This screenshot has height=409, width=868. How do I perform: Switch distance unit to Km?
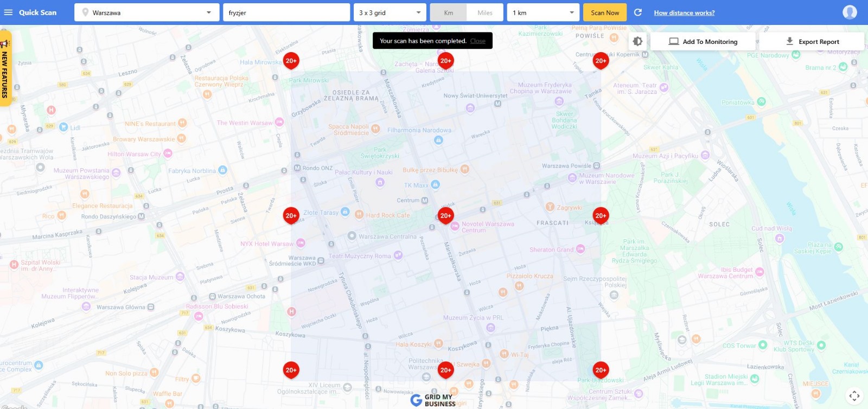coord(448,12)
